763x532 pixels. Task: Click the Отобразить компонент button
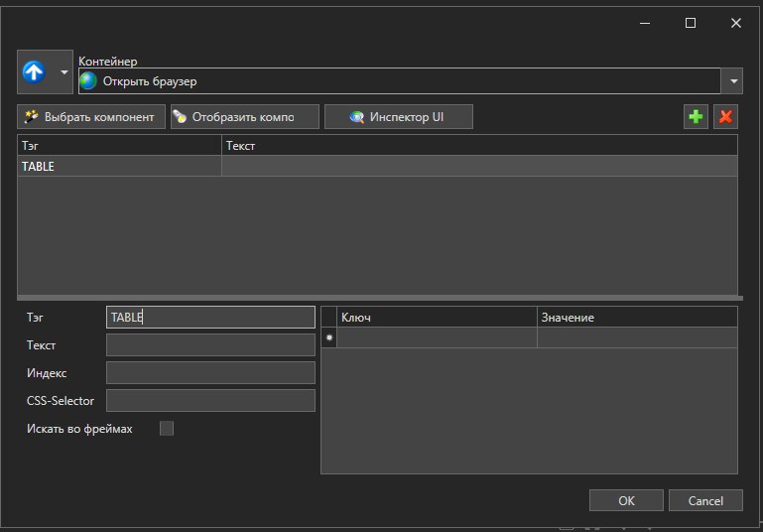pyautogui.click(x=245, y=117)
